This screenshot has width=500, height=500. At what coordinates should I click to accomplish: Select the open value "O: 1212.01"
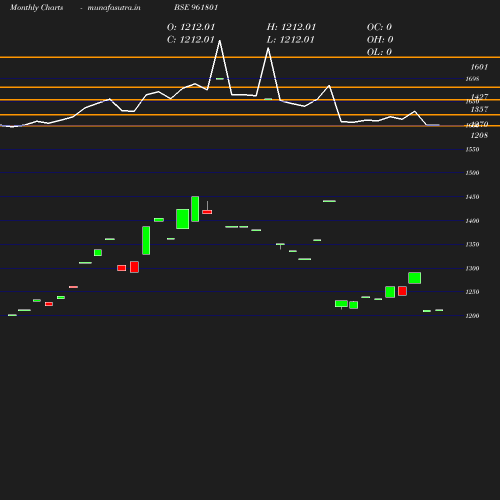pyautogui.click(x=191, y=27)
